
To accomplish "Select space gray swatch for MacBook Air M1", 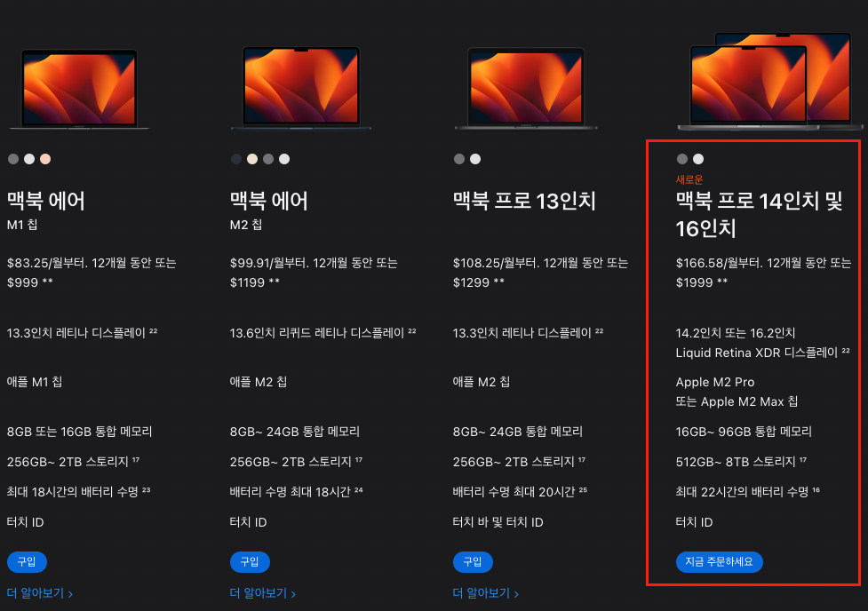I will coord(13,159).
